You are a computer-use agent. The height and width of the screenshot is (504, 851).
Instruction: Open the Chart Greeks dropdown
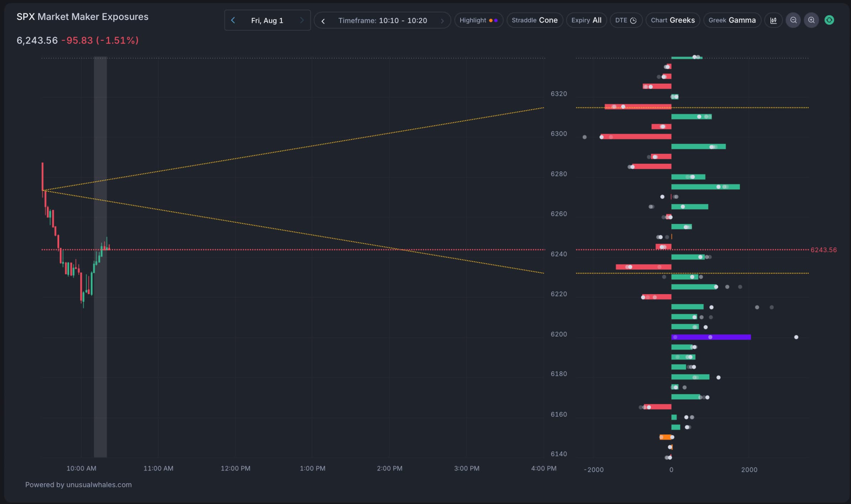(x=673, y=20)
